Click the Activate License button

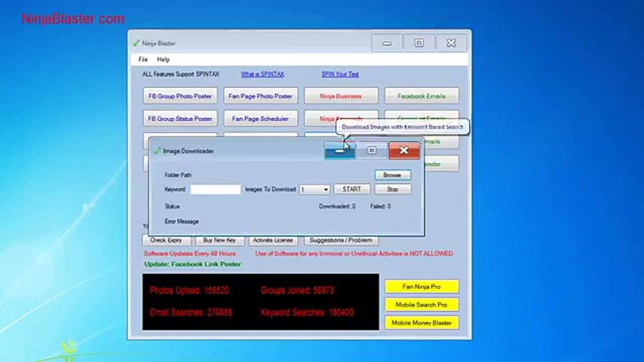click(x=273, y=240)
